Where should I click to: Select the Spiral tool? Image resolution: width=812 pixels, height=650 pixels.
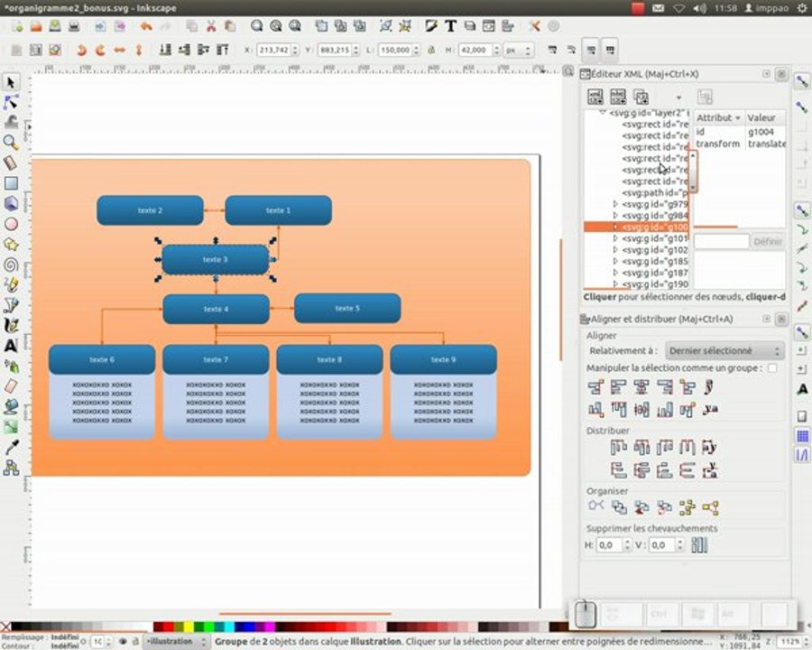point(11,265)
